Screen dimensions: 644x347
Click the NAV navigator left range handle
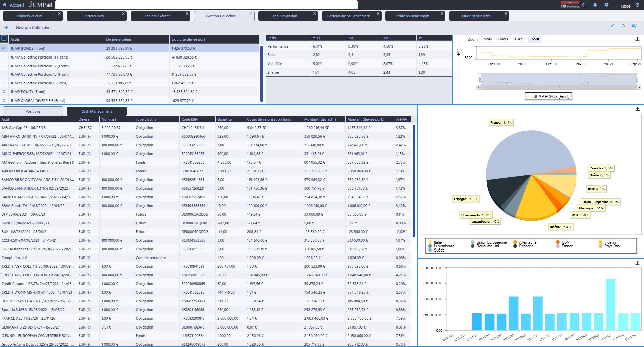pyautogui.click(x=481, y=79)
